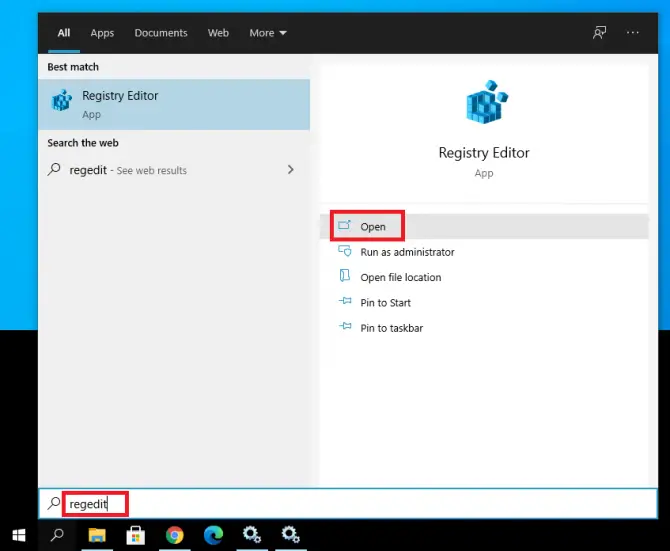Click the Registry Editor icon in Best match
The width and height of the screenshot is (670, 551).
(x=62, y=100)
